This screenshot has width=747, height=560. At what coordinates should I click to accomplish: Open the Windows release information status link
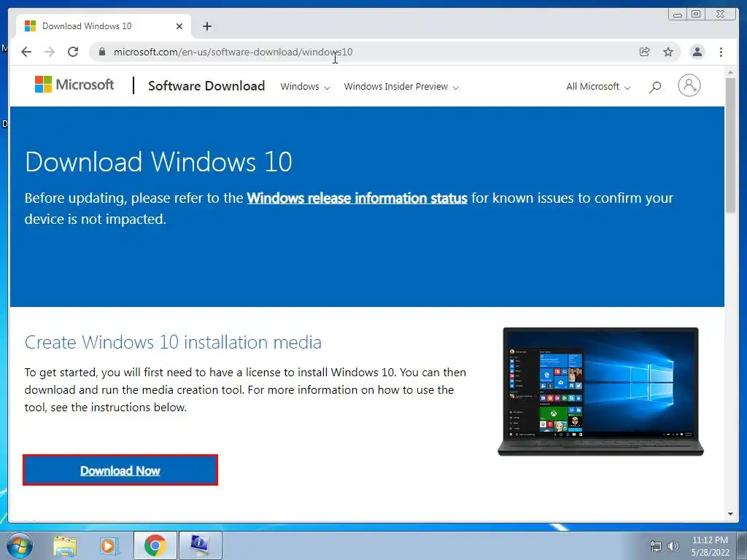(x=357, y=198)
